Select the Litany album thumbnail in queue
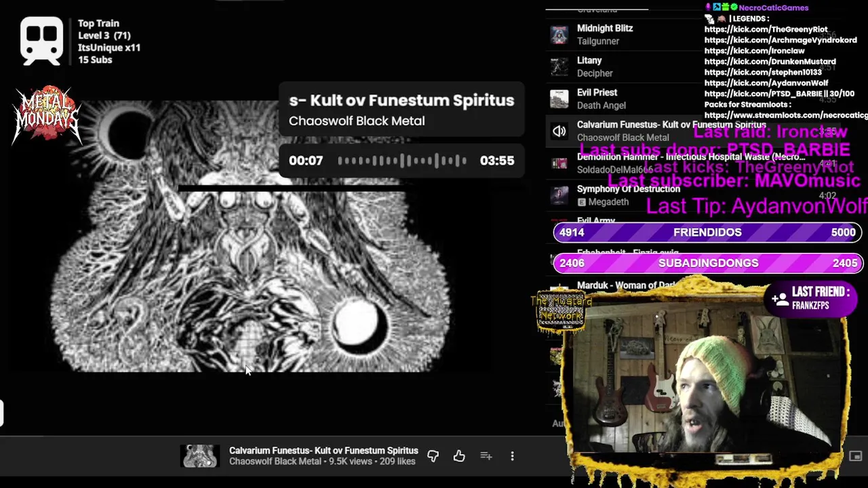 559,66
